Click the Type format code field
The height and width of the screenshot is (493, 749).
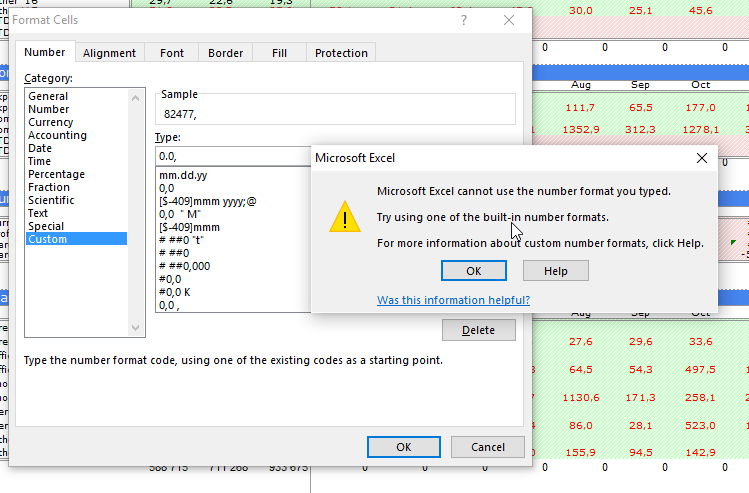pyautogui.click(x=234, y=156)
